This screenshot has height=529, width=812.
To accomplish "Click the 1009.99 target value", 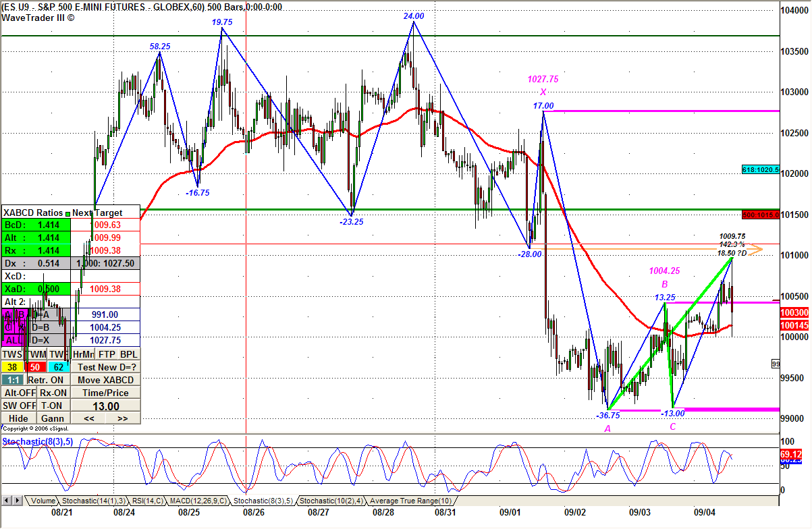I will click(x=106, y=238).
